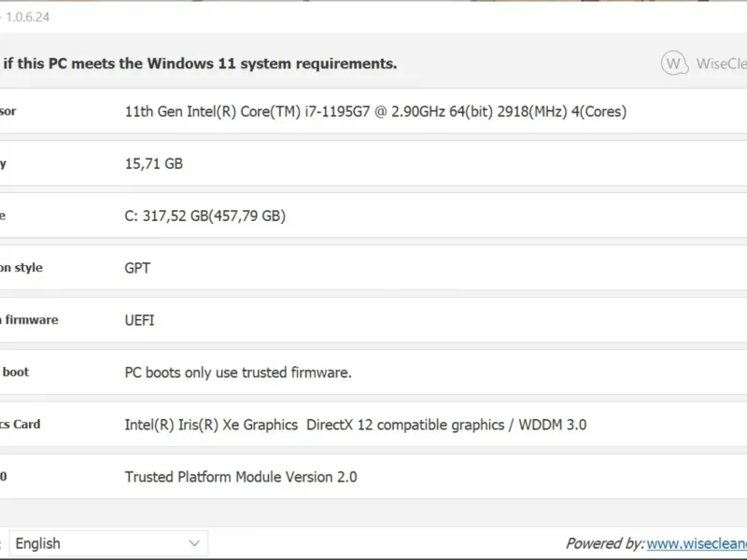747x560 pixels.
Task: Click the 1.0.6.24 version number in title bar
Action: (30, 17)
